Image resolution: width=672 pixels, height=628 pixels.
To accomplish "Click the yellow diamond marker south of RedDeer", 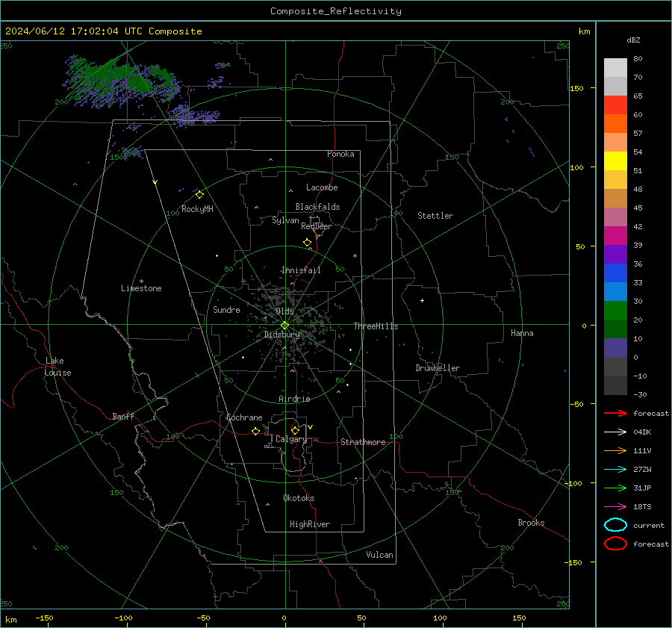I will pyautogui.click(x=307, y=243).
